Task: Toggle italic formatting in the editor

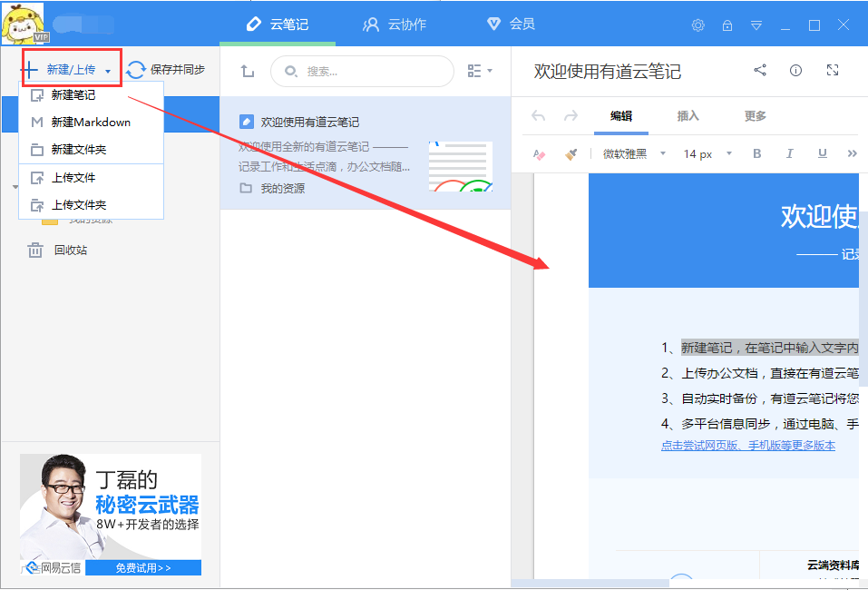Action: [789, 153]
